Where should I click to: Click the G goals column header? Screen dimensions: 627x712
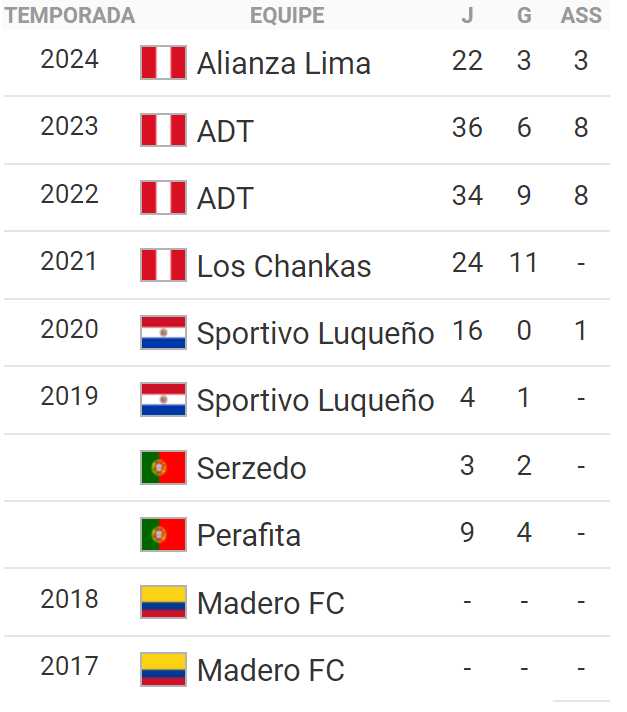click(x=524, y=15)
